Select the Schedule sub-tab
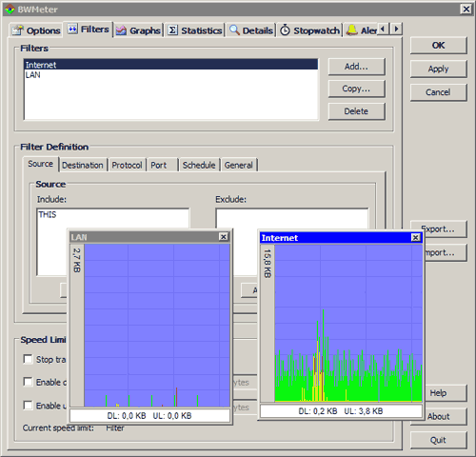 click(199, 165)
